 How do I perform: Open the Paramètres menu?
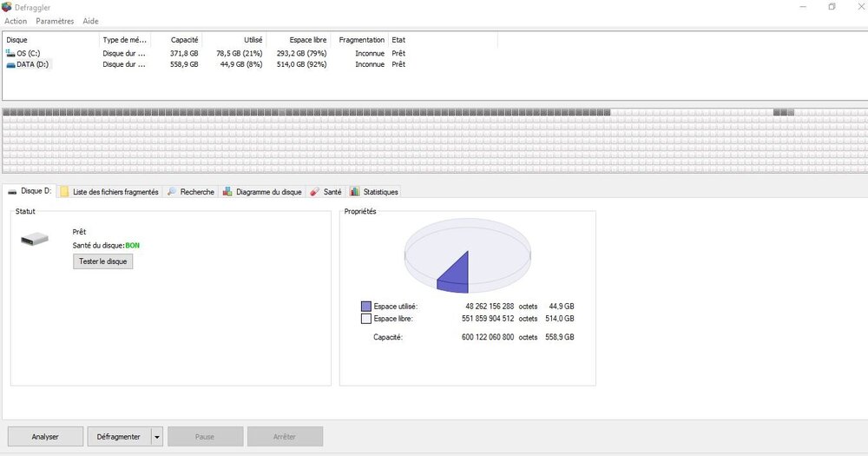tap(55, 21)
